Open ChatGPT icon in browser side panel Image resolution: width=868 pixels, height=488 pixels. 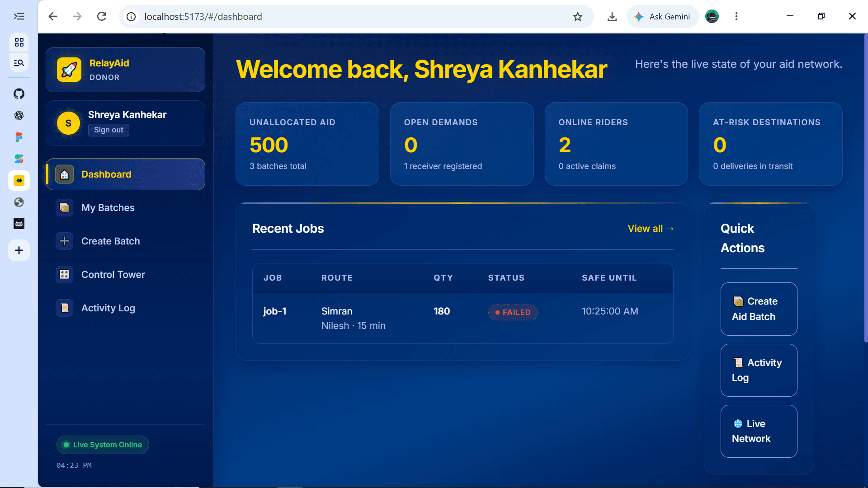(19, 115)
